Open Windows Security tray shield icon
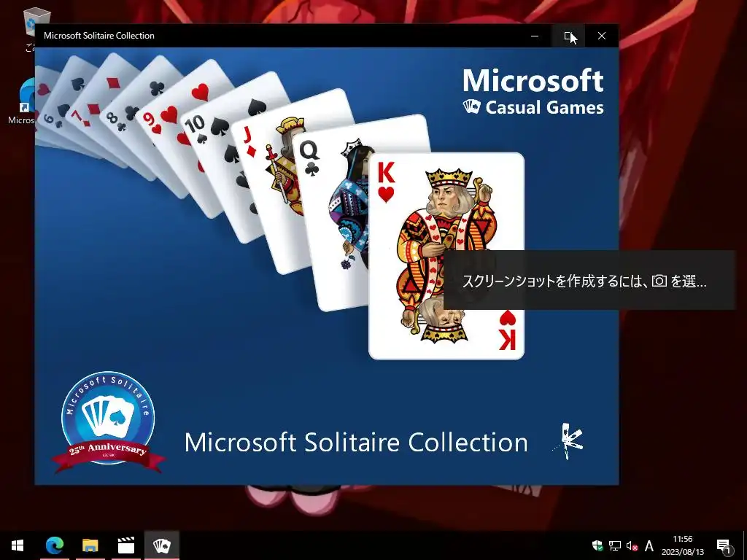This screenshot has height=560, width=747. [597, 545]
